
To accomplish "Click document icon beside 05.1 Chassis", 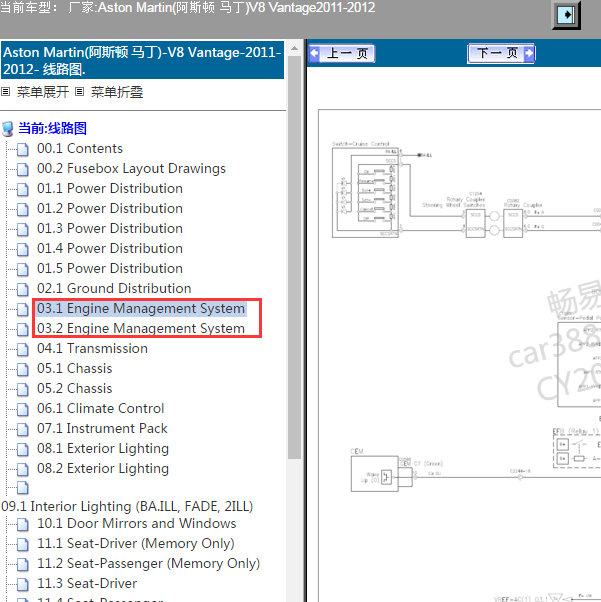I will click(x=23, y=369).
